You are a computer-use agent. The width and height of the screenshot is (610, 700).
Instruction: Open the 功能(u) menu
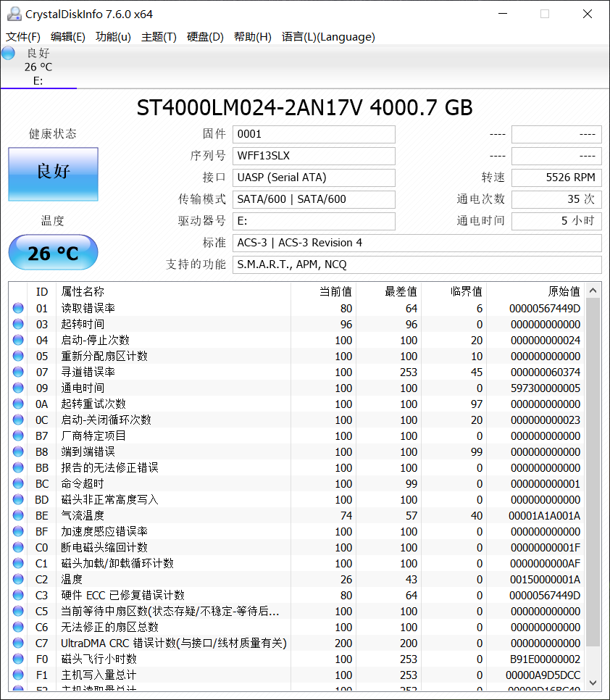113,37
